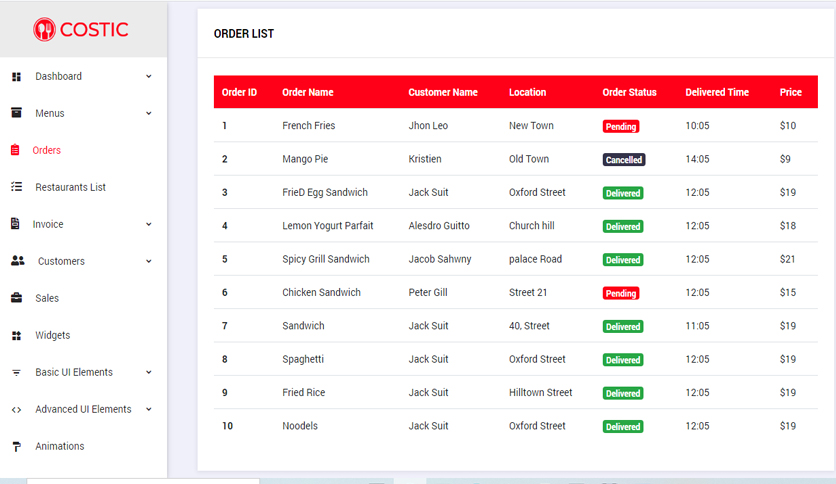Click Delivered badge for Lemon Yogurt Parfait
Viewport: 836px width, 484px height.
(623, 227)
